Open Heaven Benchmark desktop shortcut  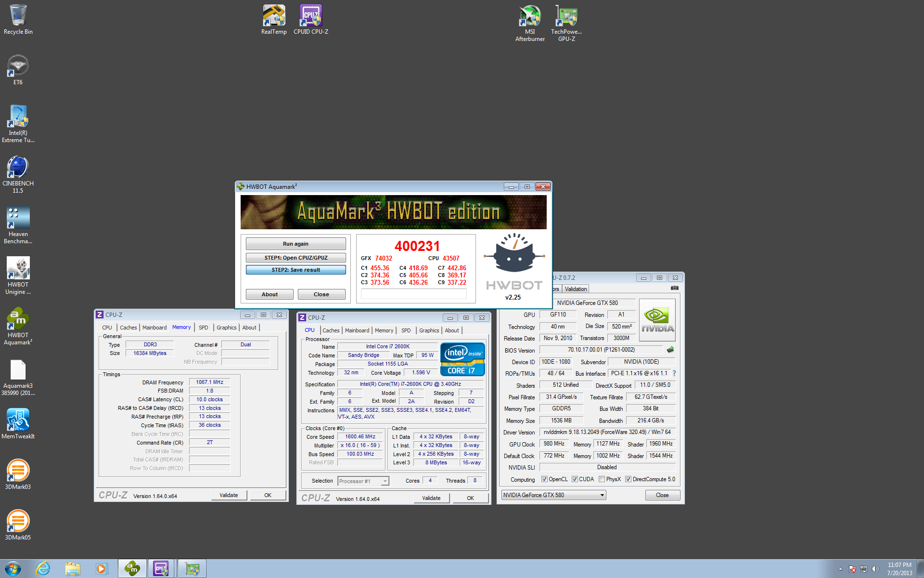point(18,225)
